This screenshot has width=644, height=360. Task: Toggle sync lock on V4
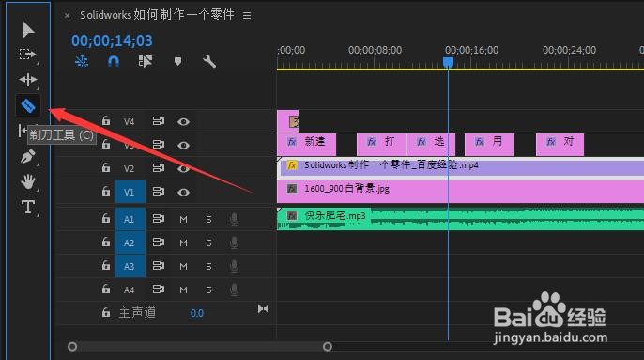[158, 121]
